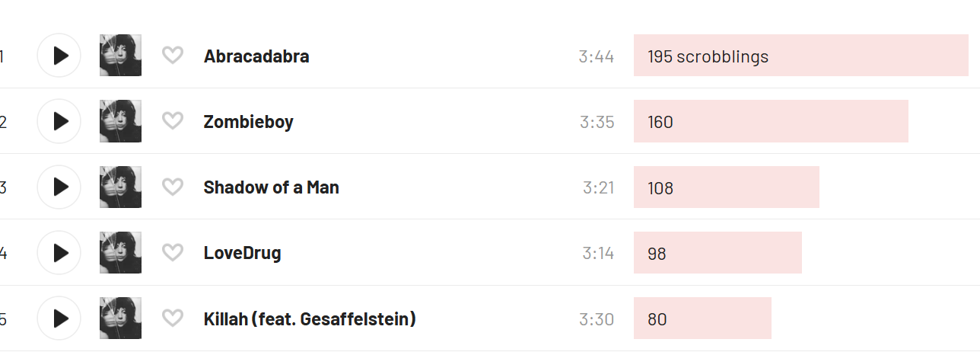Play the track Zombieboy
This screenshot has height=352, width=980.
click(59, 121)
